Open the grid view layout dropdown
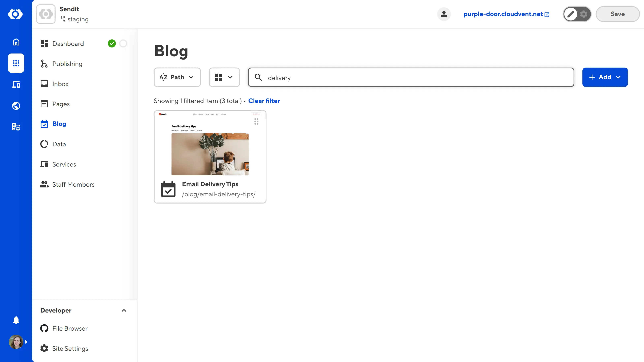644x362 pixels. click(x=224, y=77)
